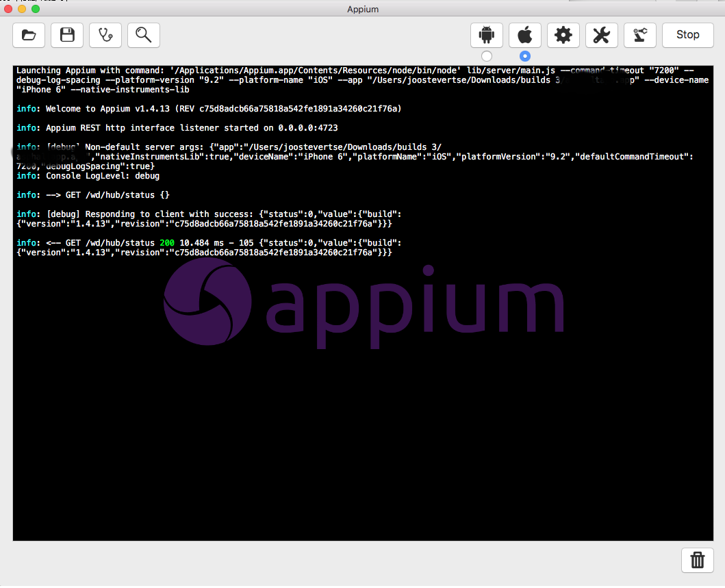Open the iOS settings panel via the Apple icon
The height and width of the screenshot is (588, 725).
[524, 35]
